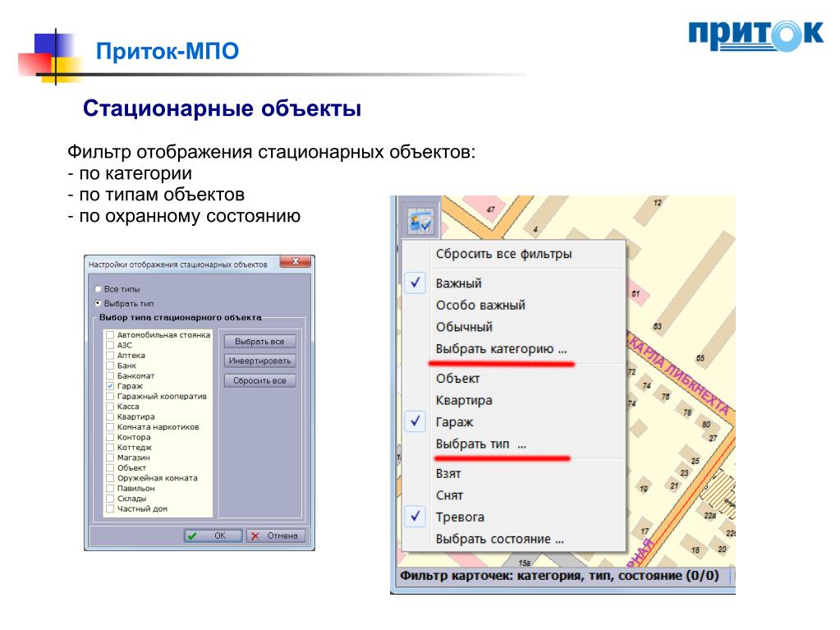Check the 'Магазин' checkbox
The width and height of the screenshot is (840, 630).
tap(110, 458)
